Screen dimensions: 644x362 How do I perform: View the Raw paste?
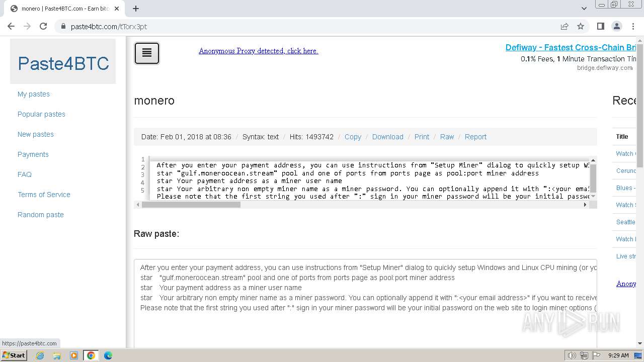(x=447, y=137)
